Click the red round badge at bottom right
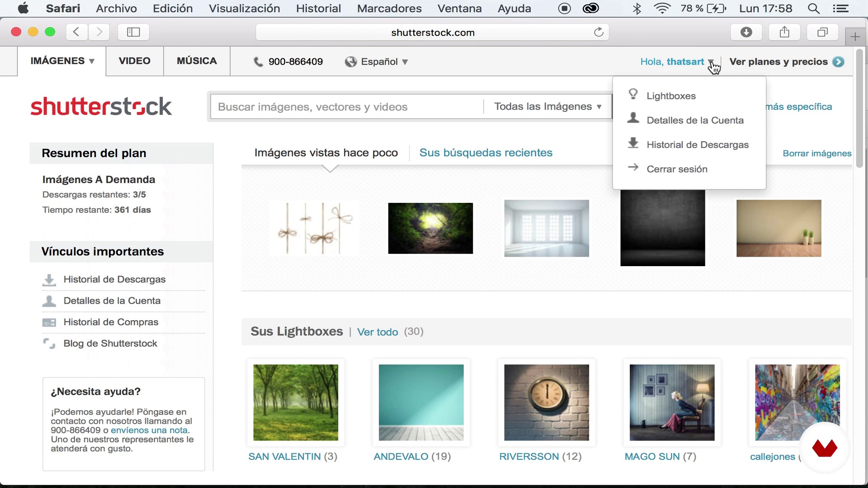This screenshot has height=488, width=868. pos(825,448)
